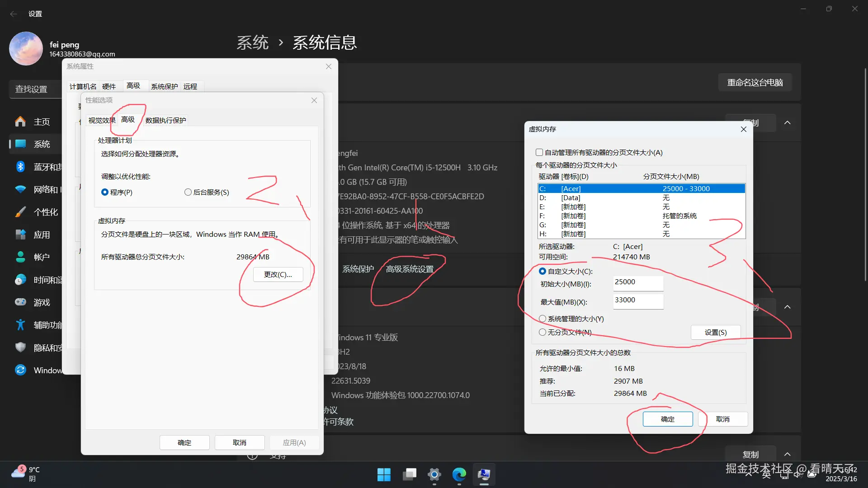Enable automatic paging file management checkbox
This screenshot has width=868, height=488.
click(539, 153)
